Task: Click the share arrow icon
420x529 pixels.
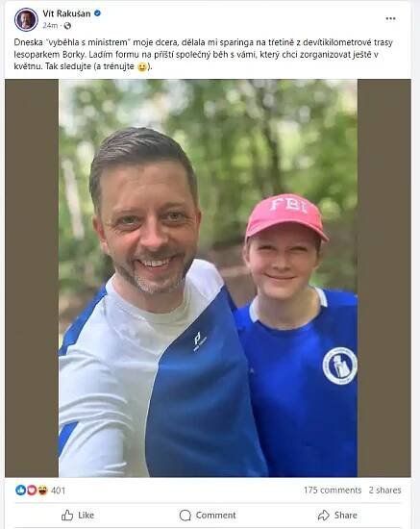Action: (x=324, y=516)
